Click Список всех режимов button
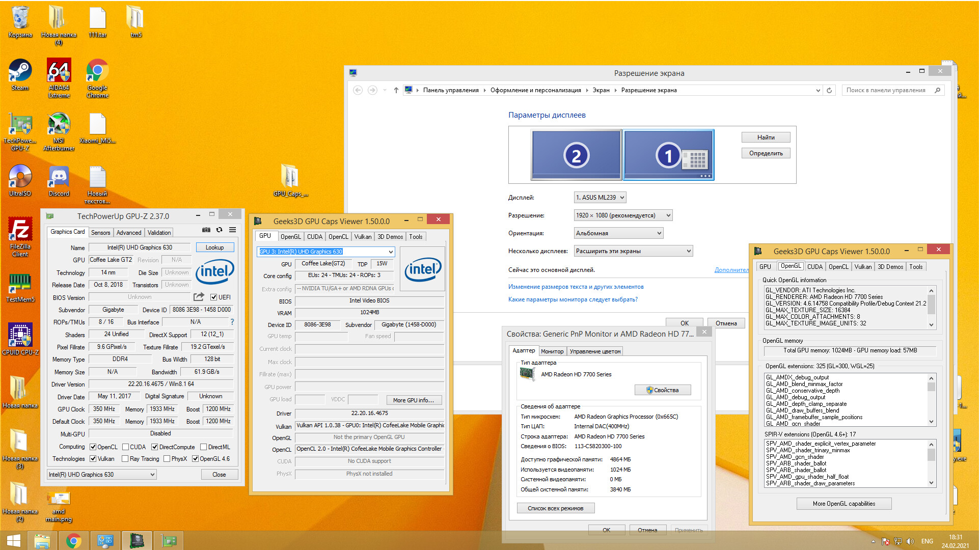Screen dimensions: 980x550 click(555, 508)
